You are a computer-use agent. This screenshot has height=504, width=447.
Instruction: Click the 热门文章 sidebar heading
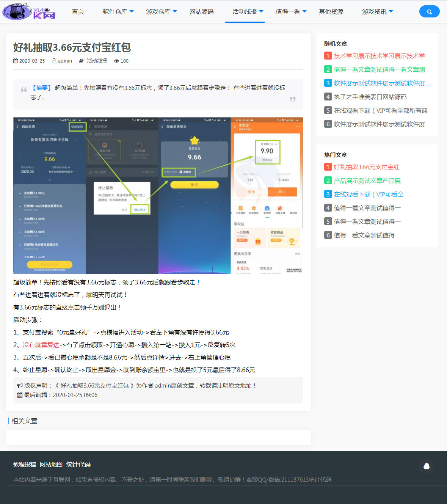point(336,155)
